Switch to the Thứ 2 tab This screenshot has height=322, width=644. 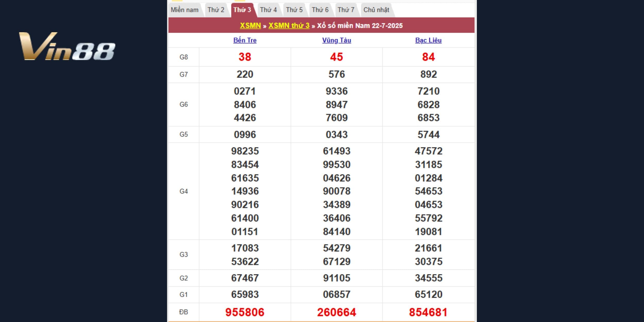[216, 10]
